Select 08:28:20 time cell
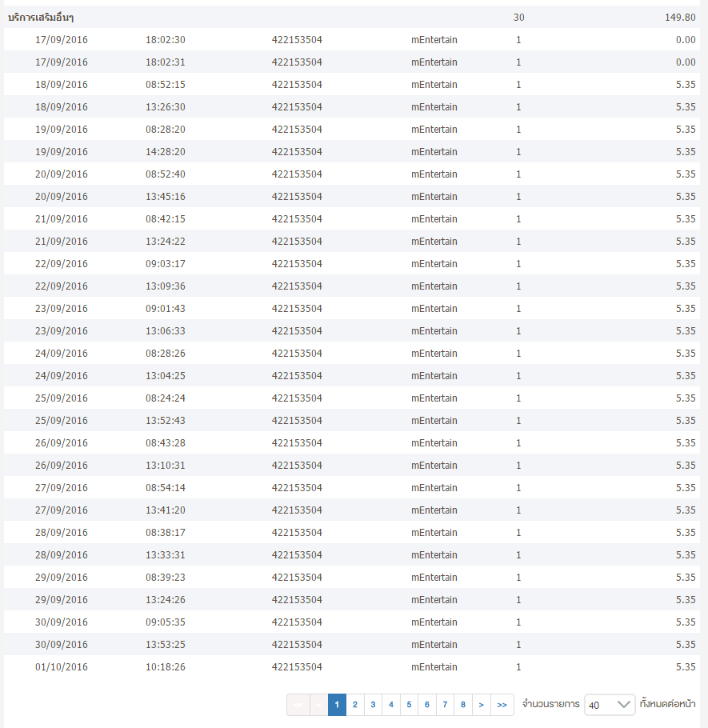 click(166, 130)
